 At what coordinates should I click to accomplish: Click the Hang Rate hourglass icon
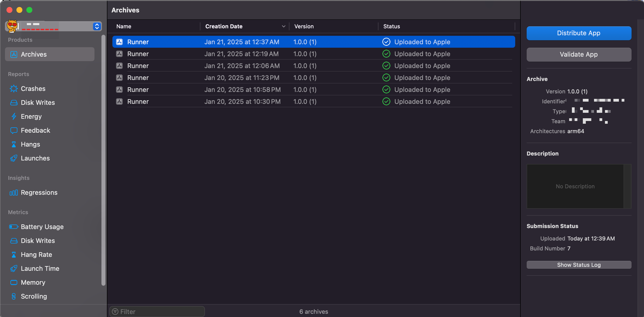14,255
